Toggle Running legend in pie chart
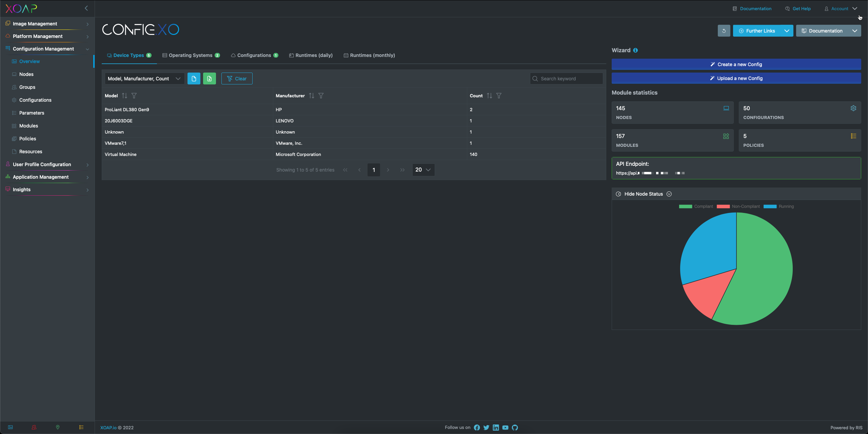 coord(778,206)
